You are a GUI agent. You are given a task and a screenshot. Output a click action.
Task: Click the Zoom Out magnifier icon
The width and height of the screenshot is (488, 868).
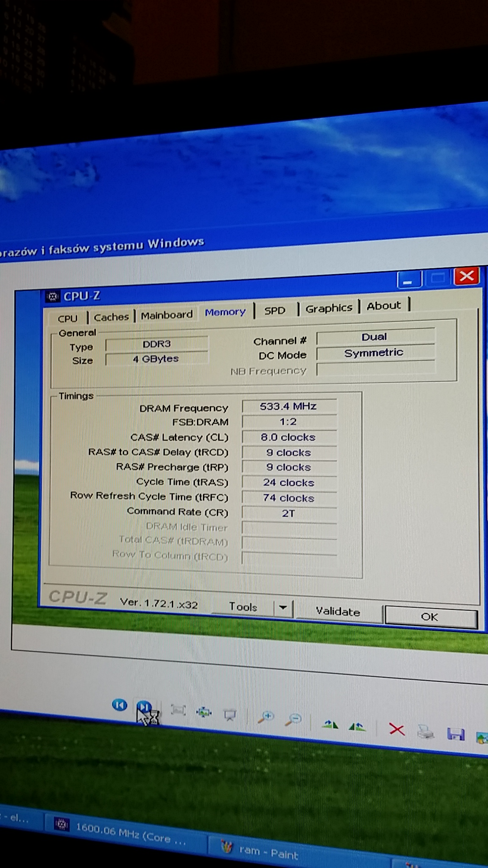coord(293,720)
